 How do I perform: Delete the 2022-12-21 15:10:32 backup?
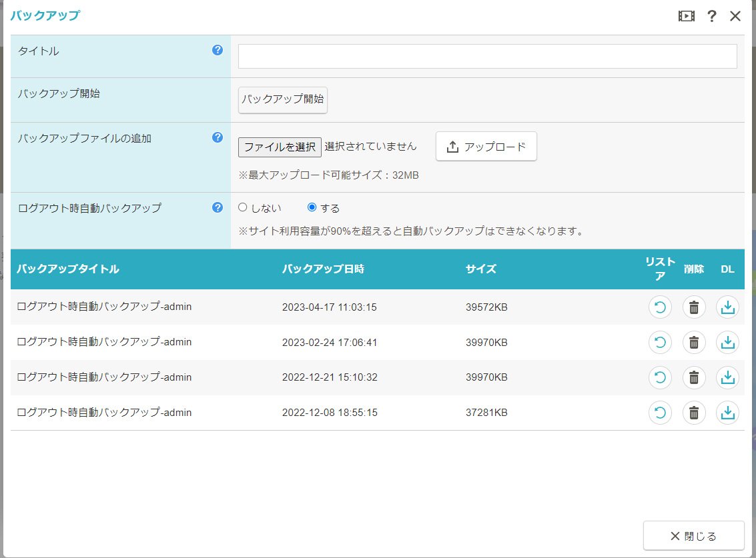[694, 377]
